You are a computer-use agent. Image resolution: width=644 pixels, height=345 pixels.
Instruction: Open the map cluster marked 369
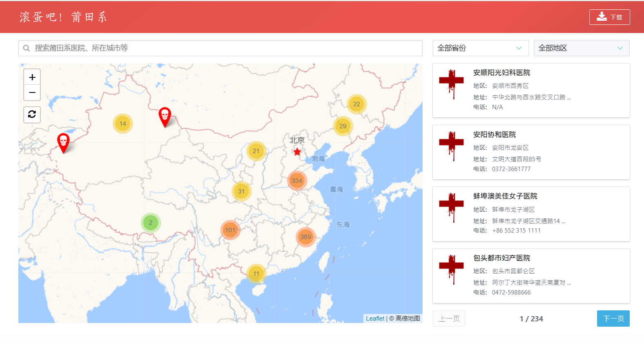coord(306,237)
